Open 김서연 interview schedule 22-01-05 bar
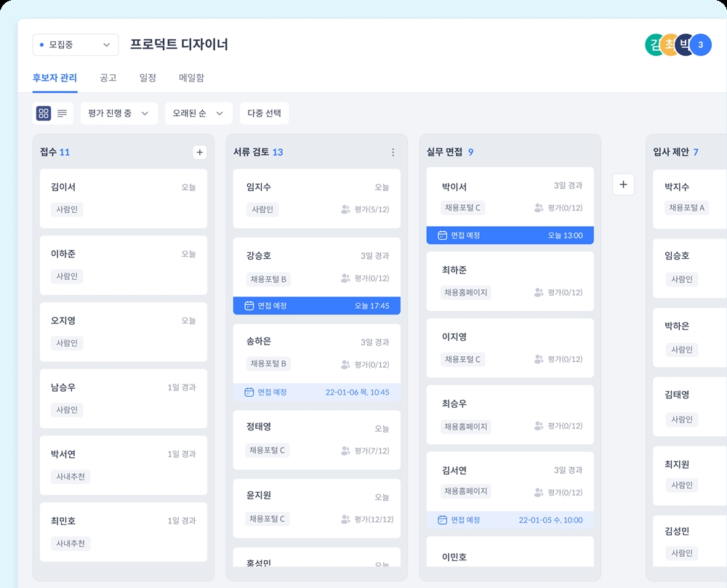 coord(510,520)
